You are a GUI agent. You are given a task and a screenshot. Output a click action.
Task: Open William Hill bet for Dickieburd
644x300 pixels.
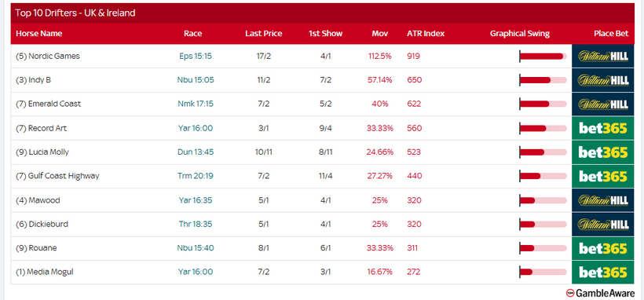603,225
